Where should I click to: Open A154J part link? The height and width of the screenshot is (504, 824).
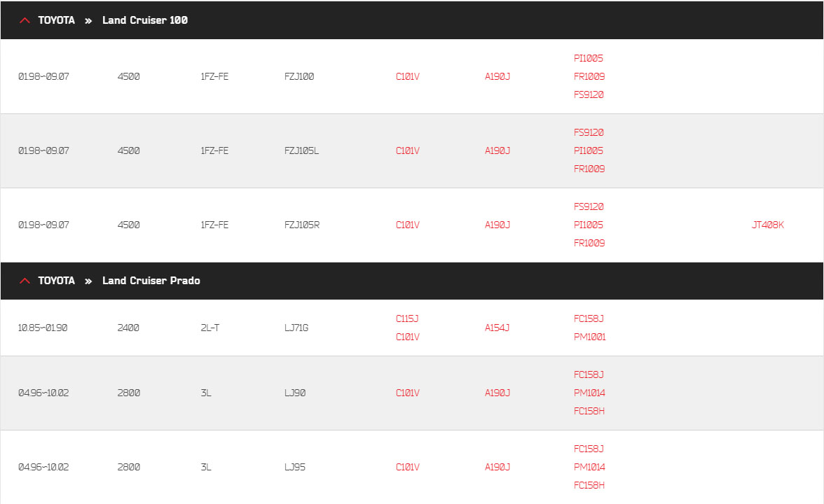(497, 328)
